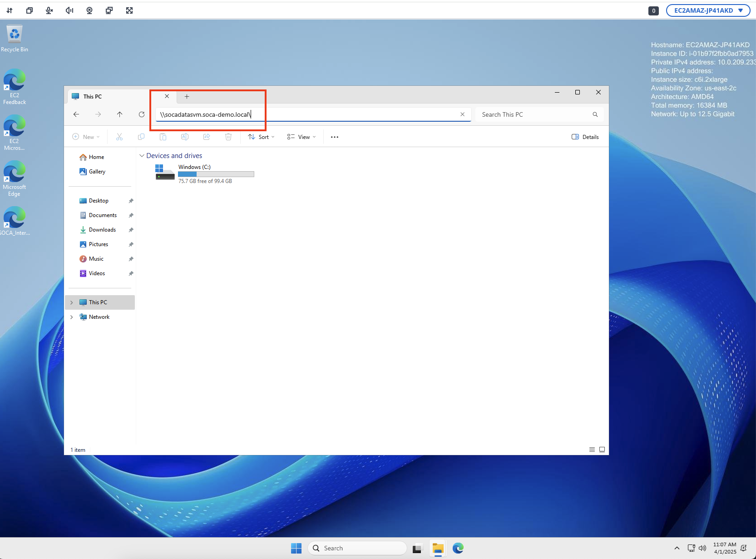Click the search magnifier in Search This PC
The height and width of the screenshot is (559, 756).
tap(595, 114)
